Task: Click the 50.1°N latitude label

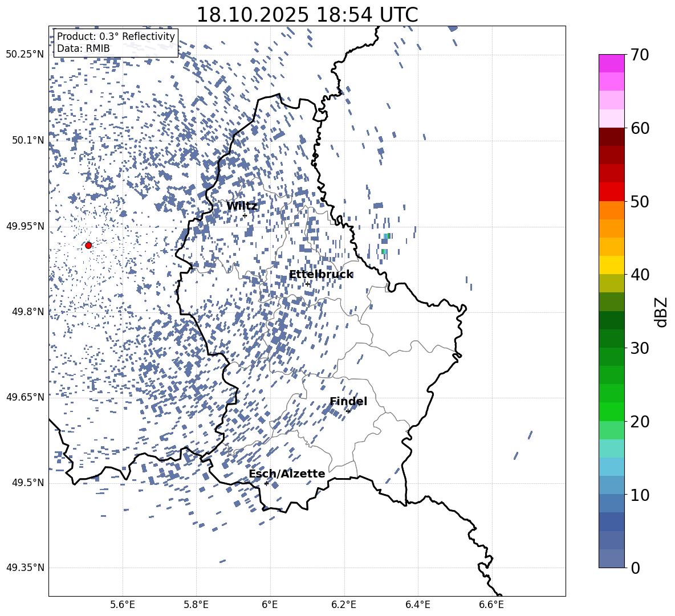Action: (28, 141)
